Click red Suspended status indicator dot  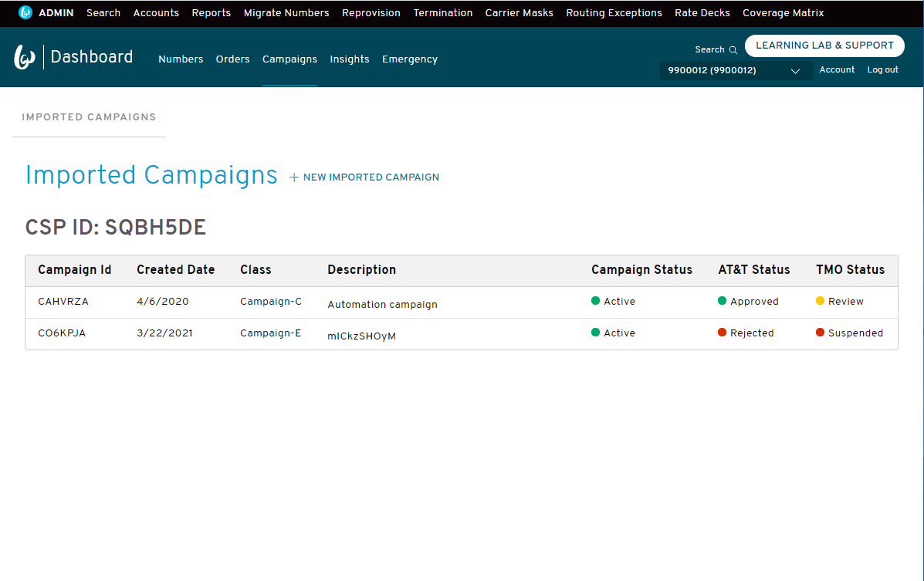click(x=820, y=333)
